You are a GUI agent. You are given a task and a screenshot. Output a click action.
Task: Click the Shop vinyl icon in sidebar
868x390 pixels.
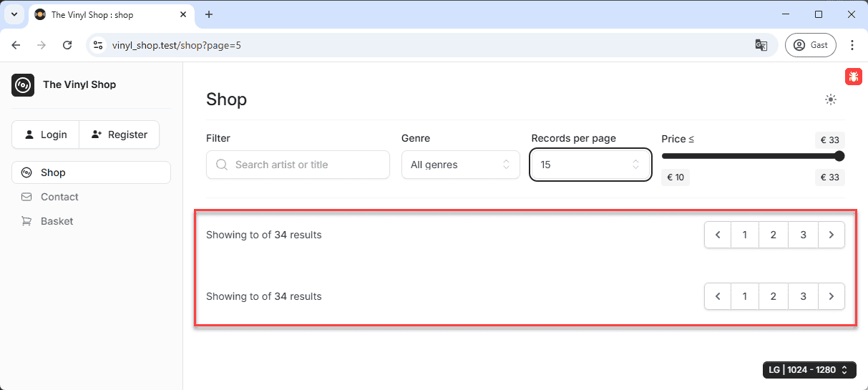pyautogui.click(x=26, y=172)
